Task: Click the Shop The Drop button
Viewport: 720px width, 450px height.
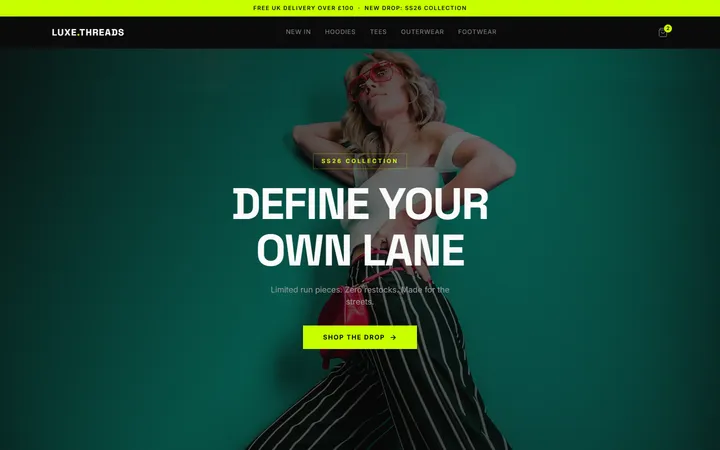Action: pyautogui.click(x=360, y=337)
